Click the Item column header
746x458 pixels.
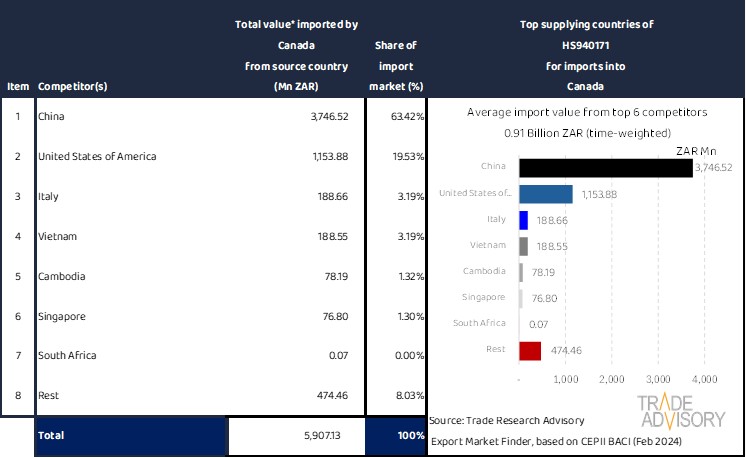click(x=17, y=86)
